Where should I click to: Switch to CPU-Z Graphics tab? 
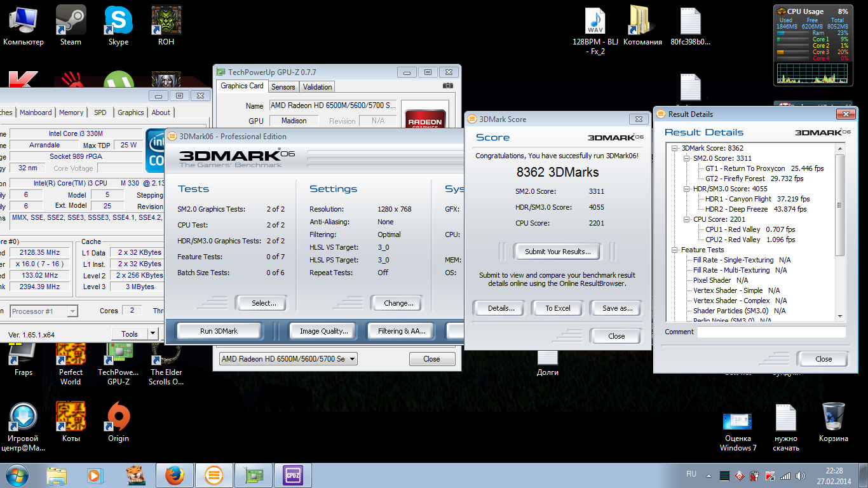click(x=131, y=112)
